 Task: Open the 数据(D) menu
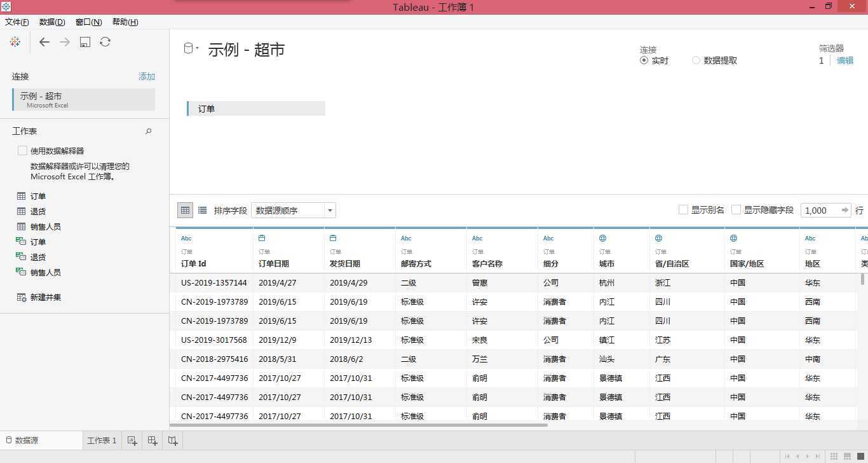[52, 22]
